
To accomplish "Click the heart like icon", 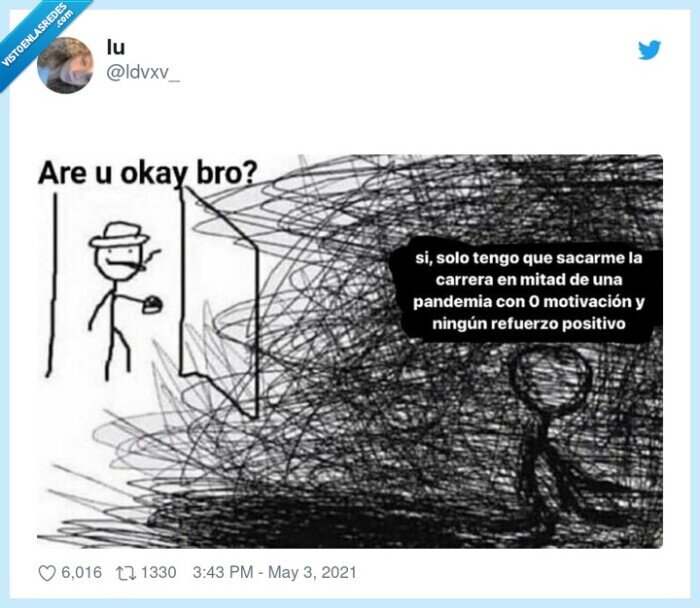I will tap(47, 573).
